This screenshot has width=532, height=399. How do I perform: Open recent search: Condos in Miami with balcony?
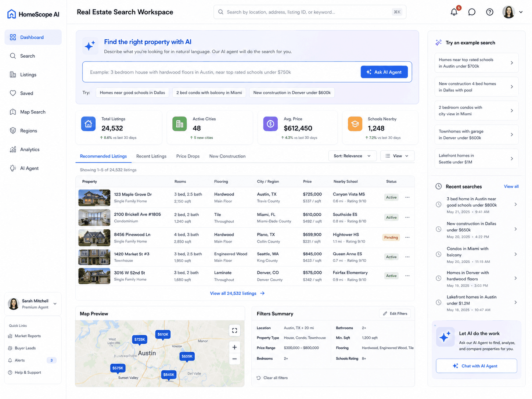[476, 255]
